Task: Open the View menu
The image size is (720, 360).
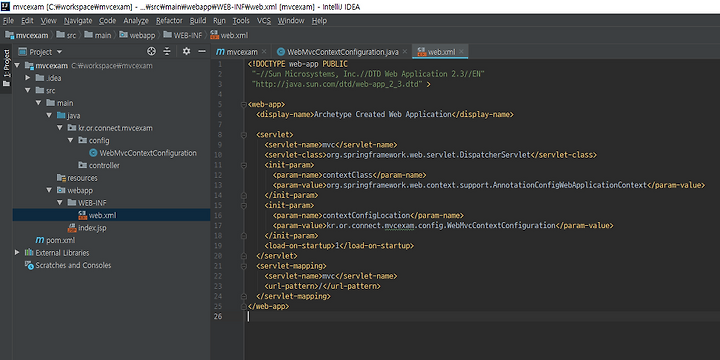Action: (x=49, y=21)
